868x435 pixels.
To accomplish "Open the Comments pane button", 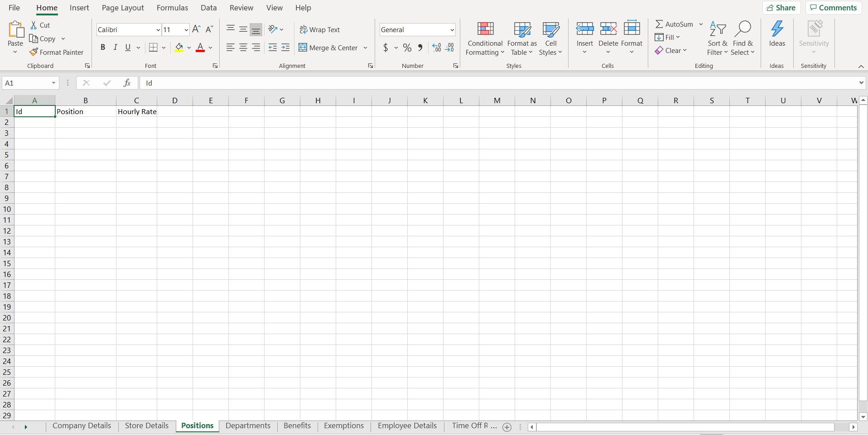I will tap(833, 8).
